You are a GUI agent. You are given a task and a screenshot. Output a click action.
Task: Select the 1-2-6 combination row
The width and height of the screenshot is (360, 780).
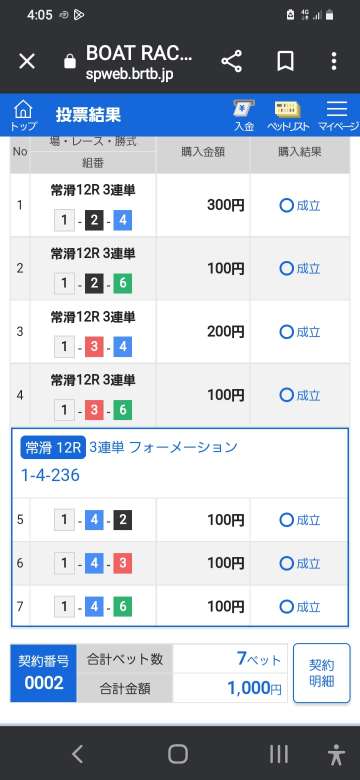180,269
